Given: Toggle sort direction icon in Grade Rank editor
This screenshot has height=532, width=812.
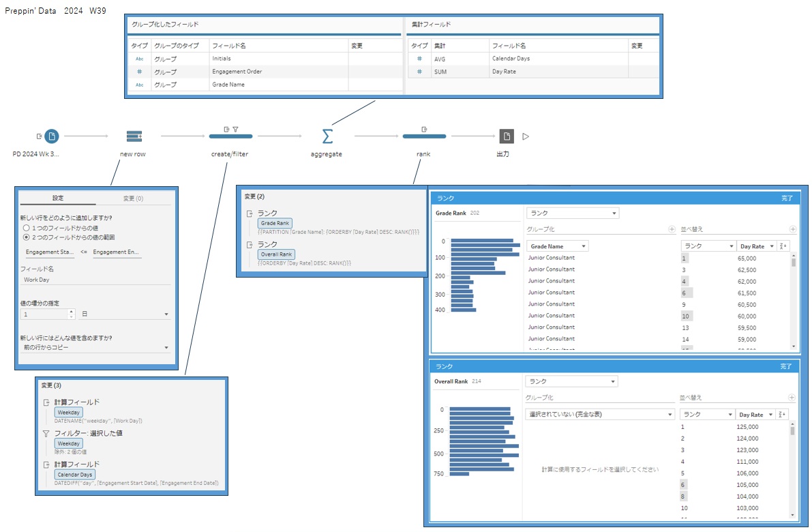Looking at the screenshot, I should click(x=783, y=246).
